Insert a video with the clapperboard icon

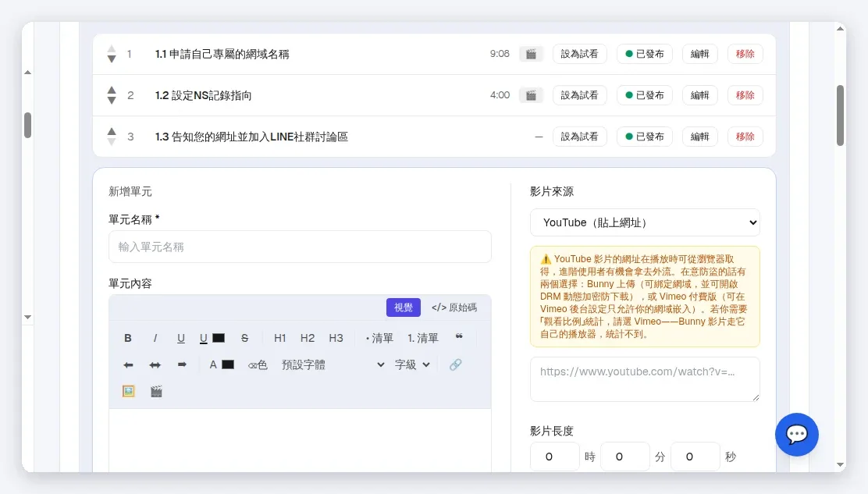(x=157, y=391)
